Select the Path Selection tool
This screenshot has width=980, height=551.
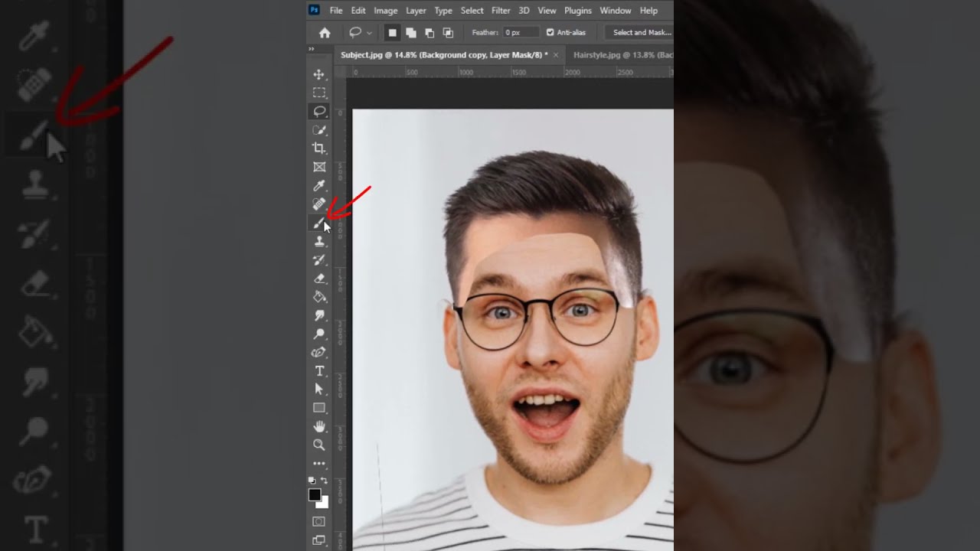click(x=319, y=390)
